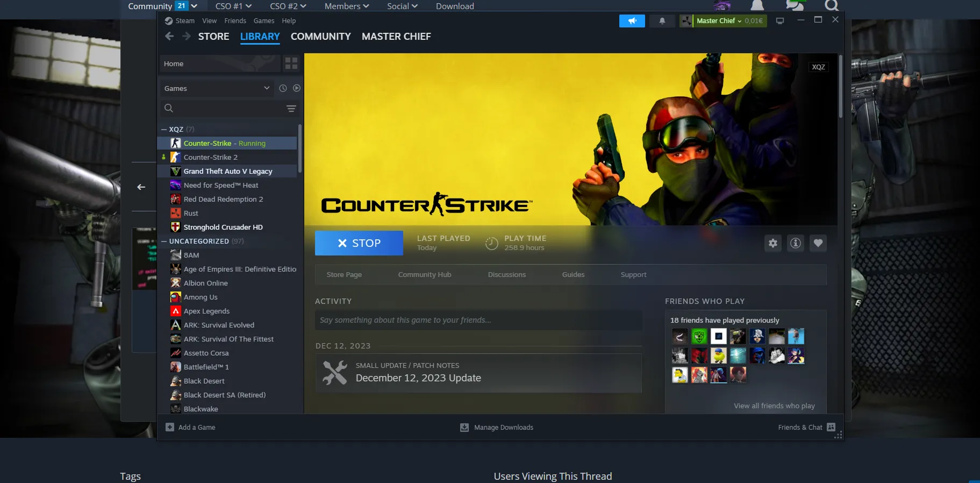This screenshot has height=483, width=980.
Task: Open Manage Downloads at the bottom
Action: click(x=497, y=427)
